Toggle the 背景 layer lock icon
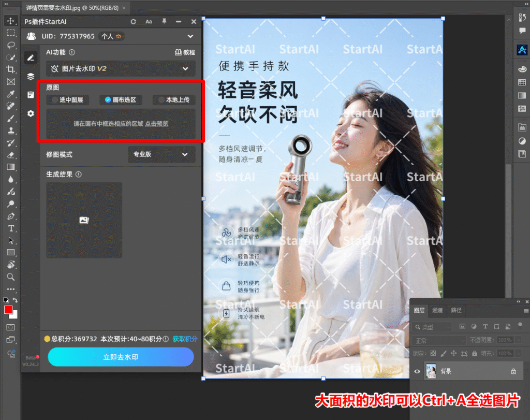This screenshot has height=420, width=530. [513, 371]
